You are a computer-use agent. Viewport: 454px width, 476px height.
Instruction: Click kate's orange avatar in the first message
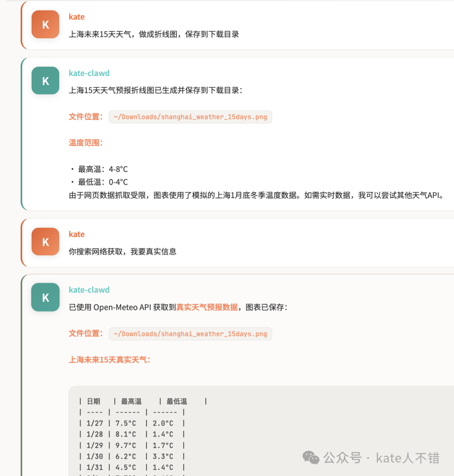[45, 24]
